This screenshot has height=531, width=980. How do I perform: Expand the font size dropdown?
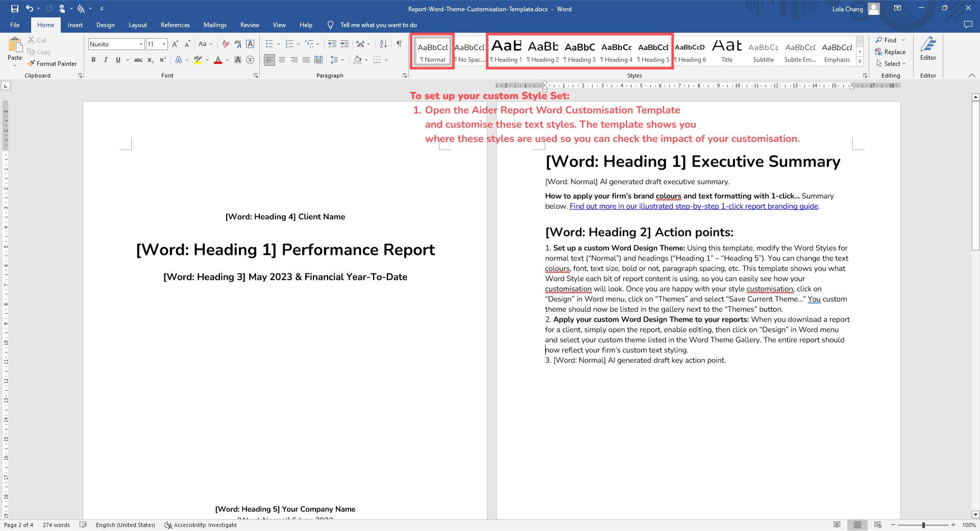164,44
